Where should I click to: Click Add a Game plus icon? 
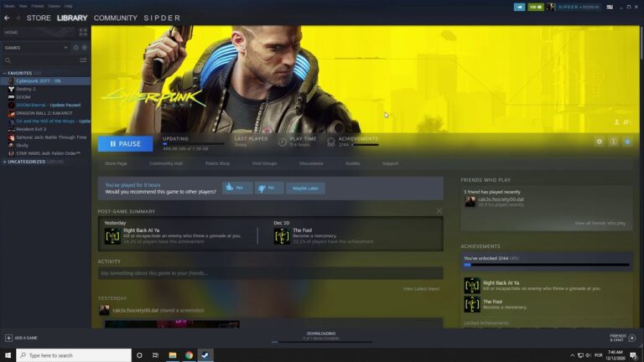(x=8, y=338)
